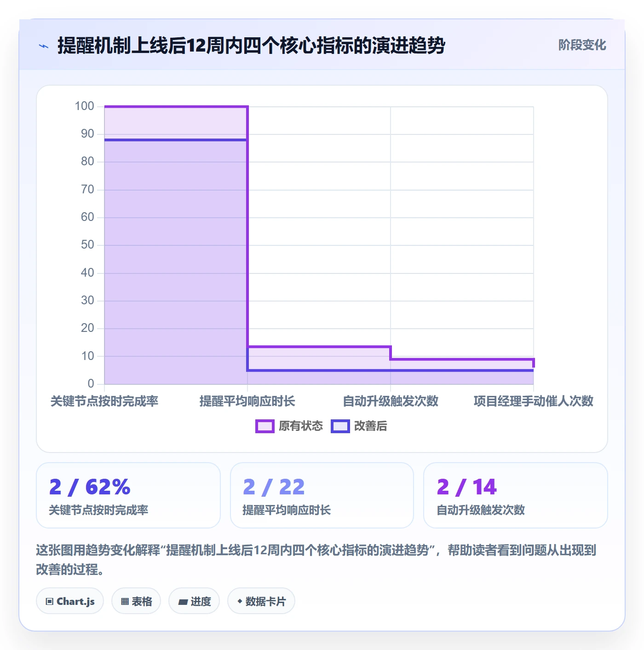Click the 自动升级触发次数 axis label

[x=391, y=401]
